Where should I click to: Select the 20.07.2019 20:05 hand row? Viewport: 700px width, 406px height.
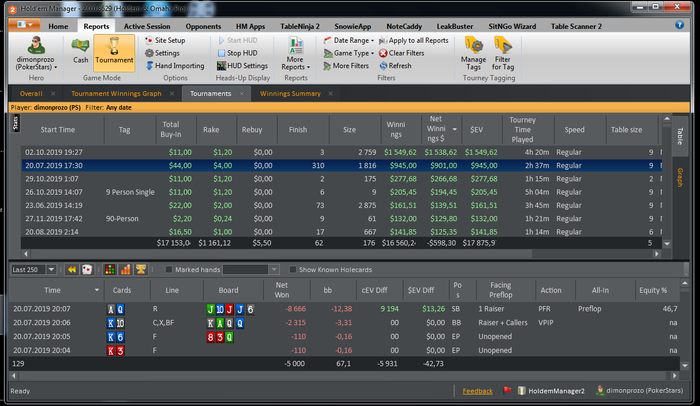pos(344,336)
